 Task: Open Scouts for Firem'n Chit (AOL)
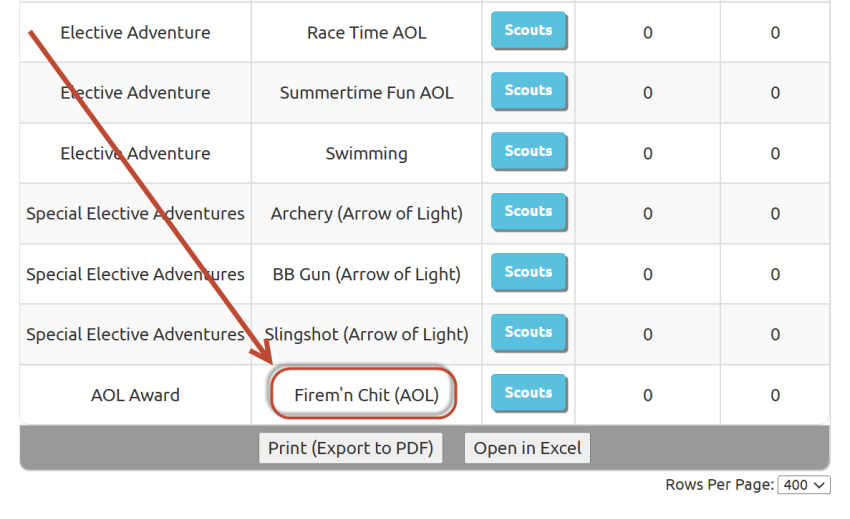tap(529, 393)
